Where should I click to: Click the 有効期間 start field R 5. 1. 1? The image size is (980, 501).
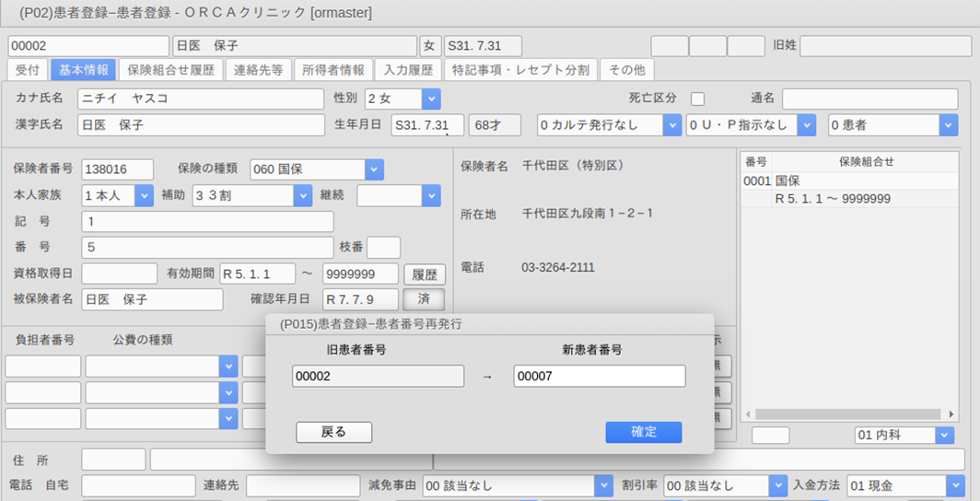pos(258,274)
